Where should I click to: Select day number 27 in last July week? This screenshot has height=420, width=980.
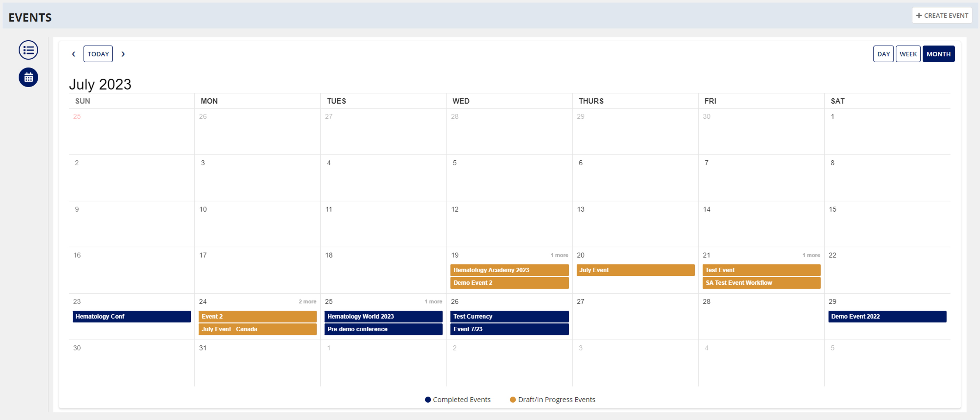[x=581, y=301]
